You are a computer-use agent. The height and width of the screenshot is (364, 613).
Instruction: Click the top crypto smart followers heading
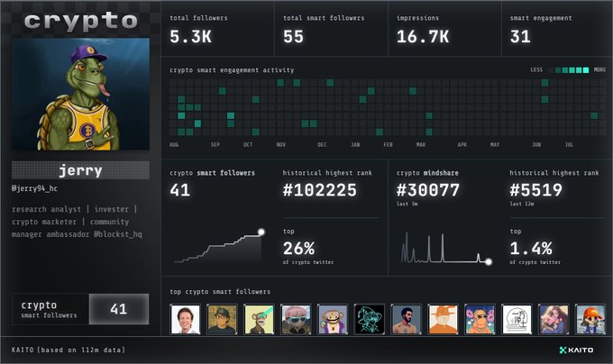[x=220, y=292]
